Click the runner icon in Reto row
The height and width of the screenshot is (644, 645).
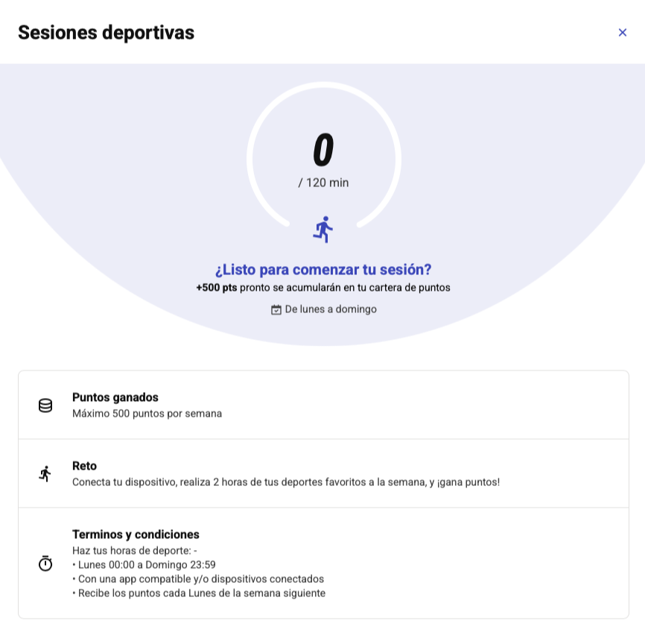pos(45,474)
